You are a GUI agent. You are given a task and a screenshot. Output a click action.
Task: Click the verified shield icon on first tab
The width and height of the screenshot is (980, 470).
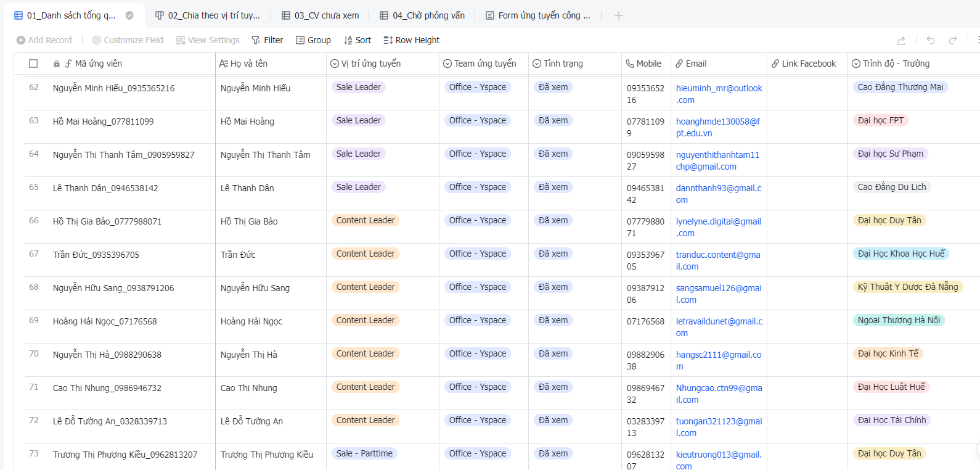129,15
